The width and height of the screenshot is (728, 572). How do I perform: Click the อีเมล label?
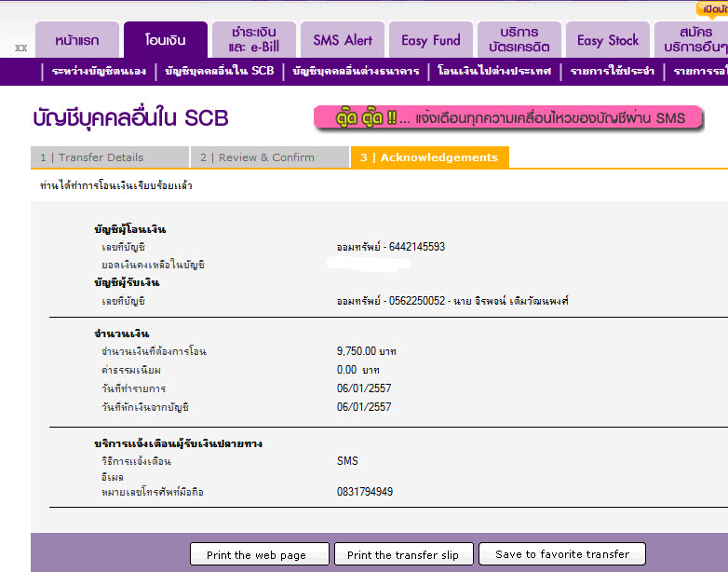tap(113, 477)
